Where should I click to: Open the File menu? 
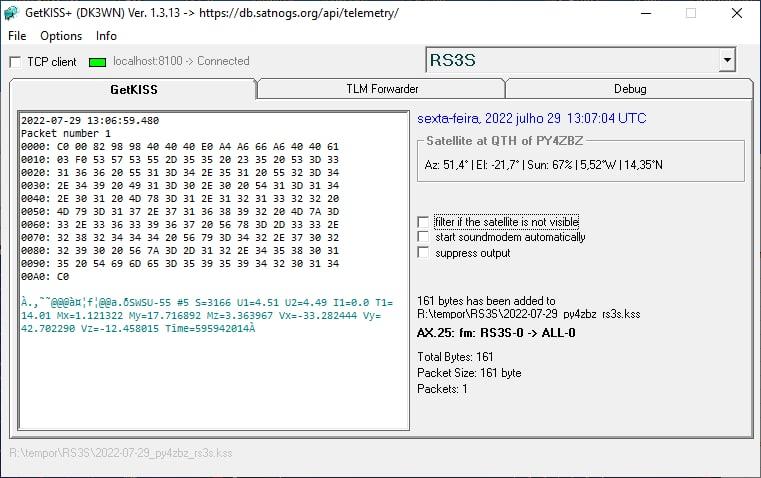pyautogui.click(x=17, y=36)
